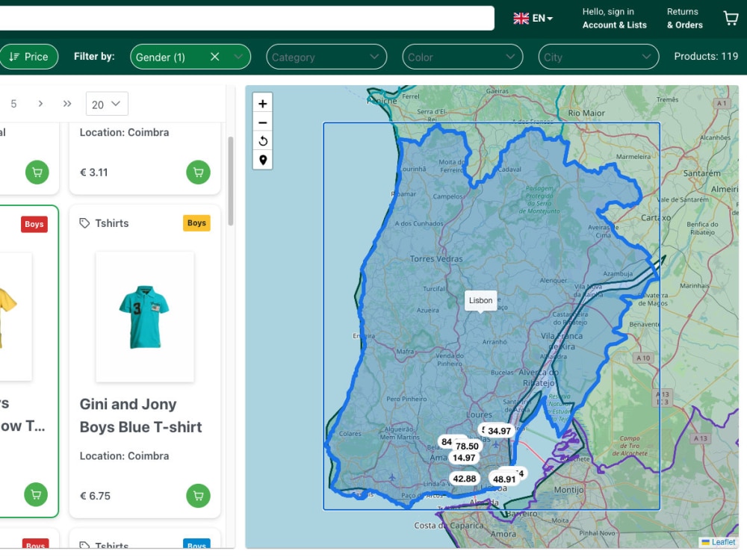Jump to last results page

[67, 104]
